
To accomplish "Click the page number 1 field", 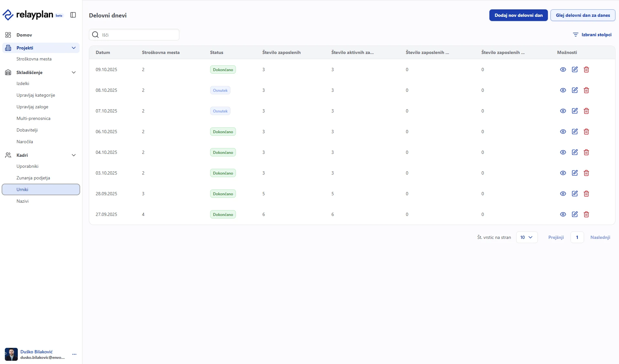I will [x=577, y=237].
